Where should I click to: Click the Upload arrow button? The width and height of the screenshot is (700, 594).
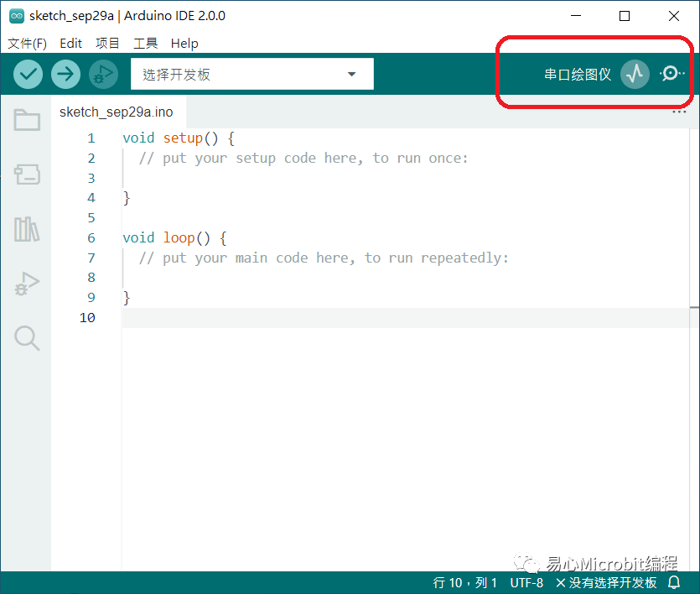[x=65, y=74]
